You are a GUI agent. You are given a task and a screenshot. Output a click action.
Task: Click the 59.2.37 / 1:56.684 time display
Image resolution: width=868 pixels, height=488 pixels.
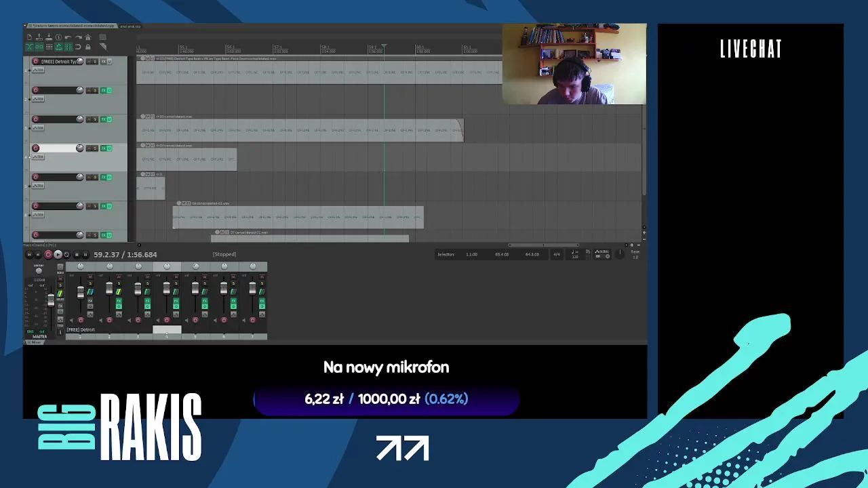(125, 255)
